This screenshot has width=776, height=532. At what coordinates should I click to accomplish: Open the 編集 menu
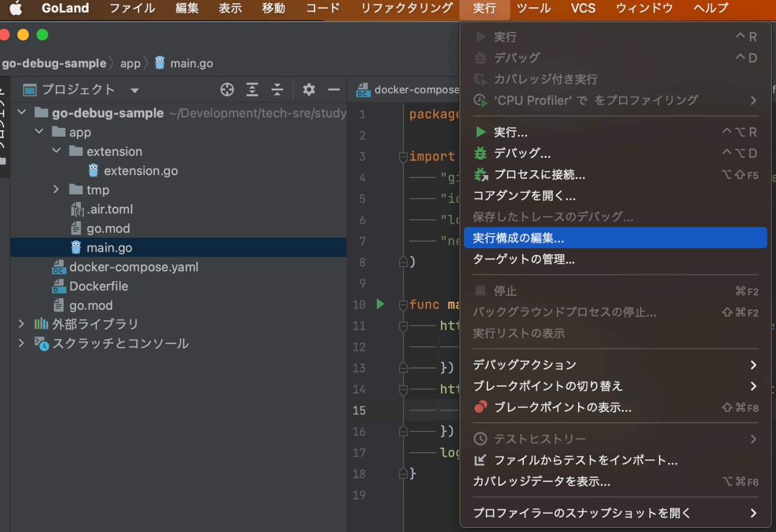click(x=187, y=8)
